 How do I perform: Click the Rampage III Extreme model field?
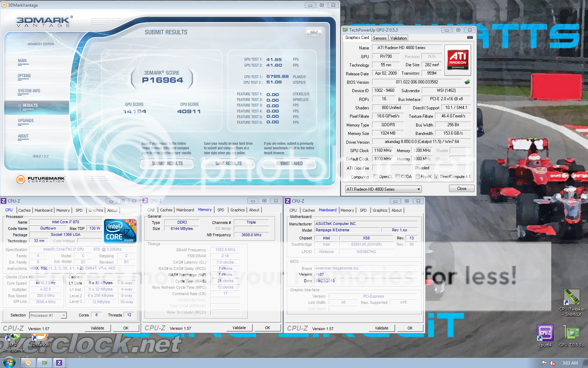click(x=347, y=230)
